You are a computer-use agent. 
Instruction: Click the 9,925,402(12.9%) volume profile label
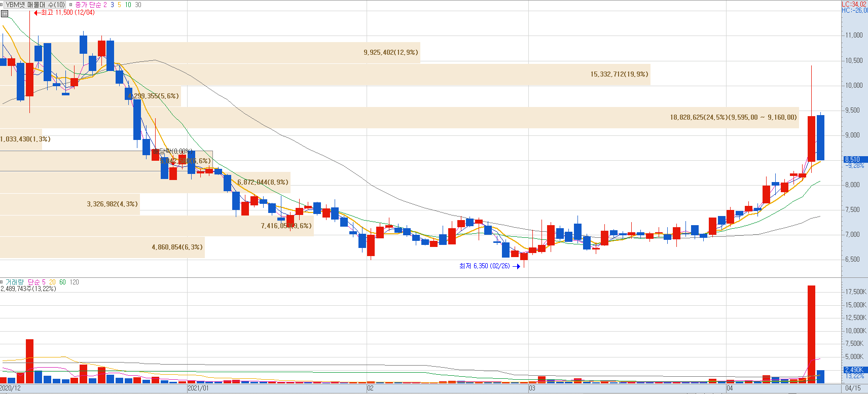[391, 52]
